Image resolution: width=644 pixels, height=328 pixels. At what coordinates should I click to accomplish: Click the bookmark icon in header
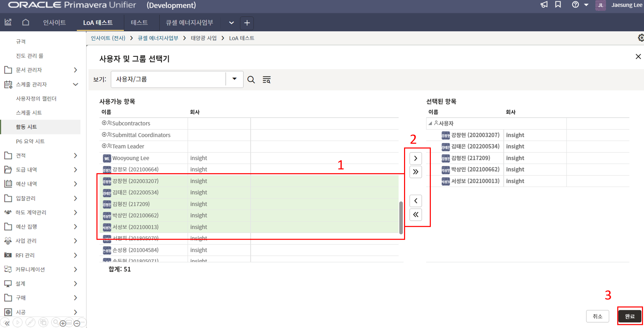(558, 5)
